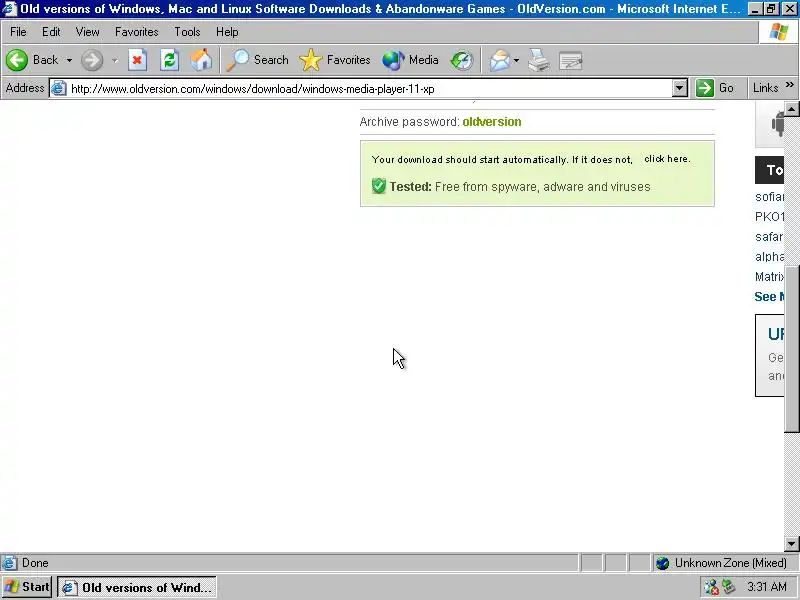This screenshot has height=600, width=800.
Task: Click the Internet Explorer title bar icon
Action: click(x=10, y=8)
